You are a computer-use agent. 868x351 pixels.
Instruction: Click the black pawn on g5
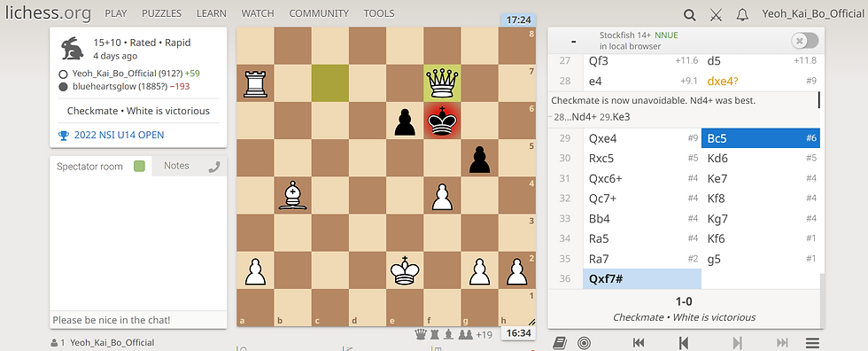pyautogui.click(x=480, y=158)
